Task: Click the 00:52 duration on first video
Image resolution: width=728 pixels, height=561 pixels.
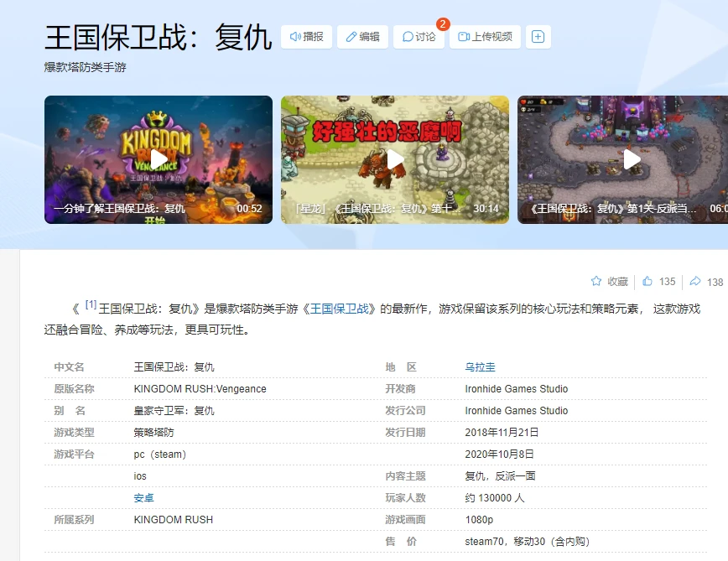Action: tap(250, 209)
